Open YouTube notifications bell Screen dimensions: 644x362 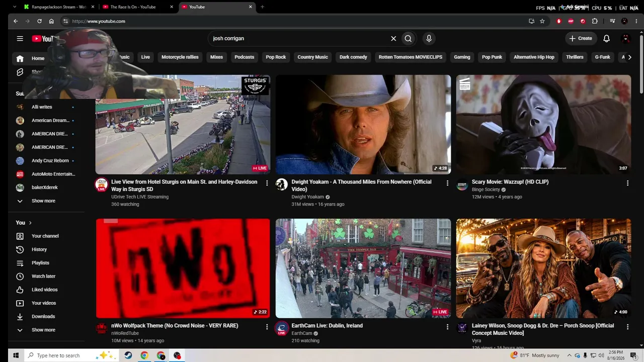point(606,38)
